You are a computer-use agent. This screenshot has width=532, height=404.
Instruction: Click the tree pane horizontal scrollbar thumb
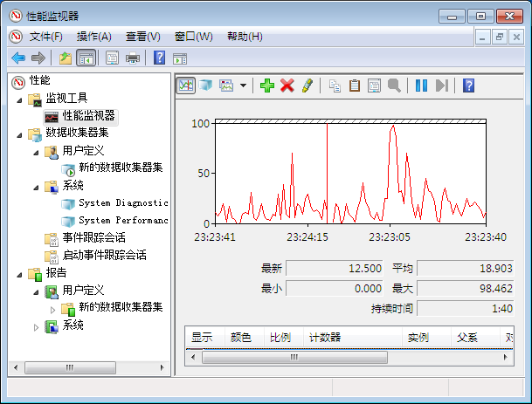click(x=70, y=367)
